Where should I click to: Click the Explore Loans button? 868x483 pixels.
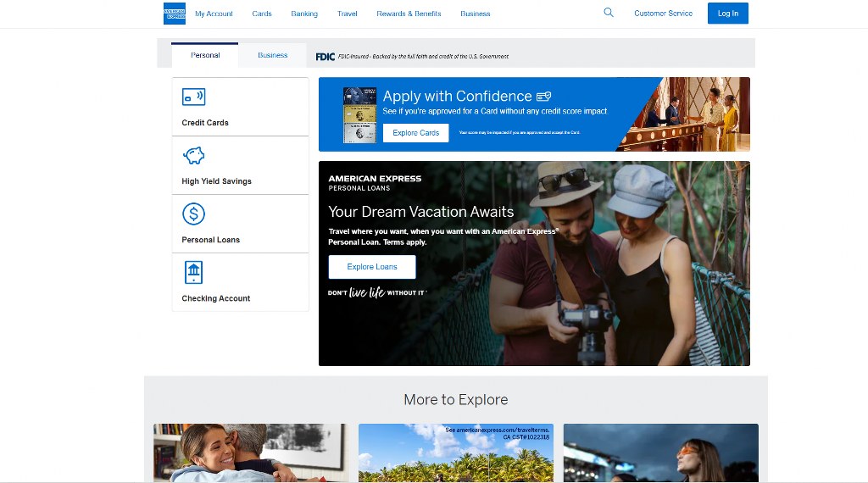pyautogui.click(x=372, y=267)
